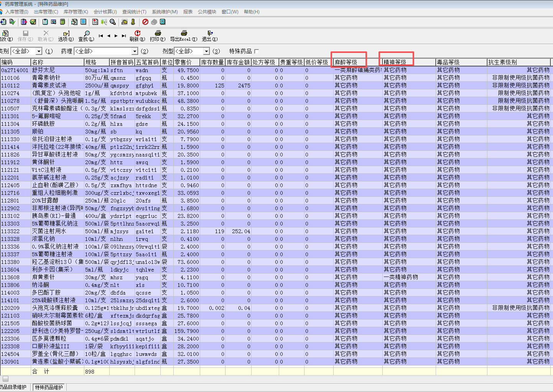
Task: Click the 选项 (Options) icon
Action: (x=66, y=34)
